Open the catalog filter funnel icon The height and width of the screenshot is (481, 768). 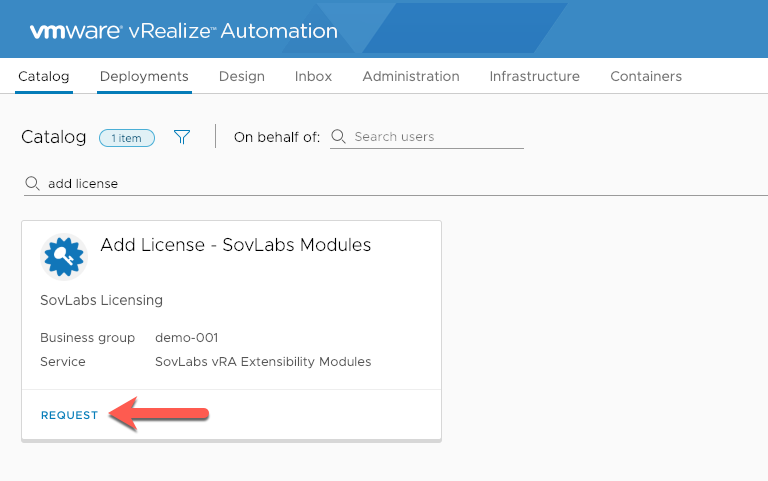pos(182,137)
